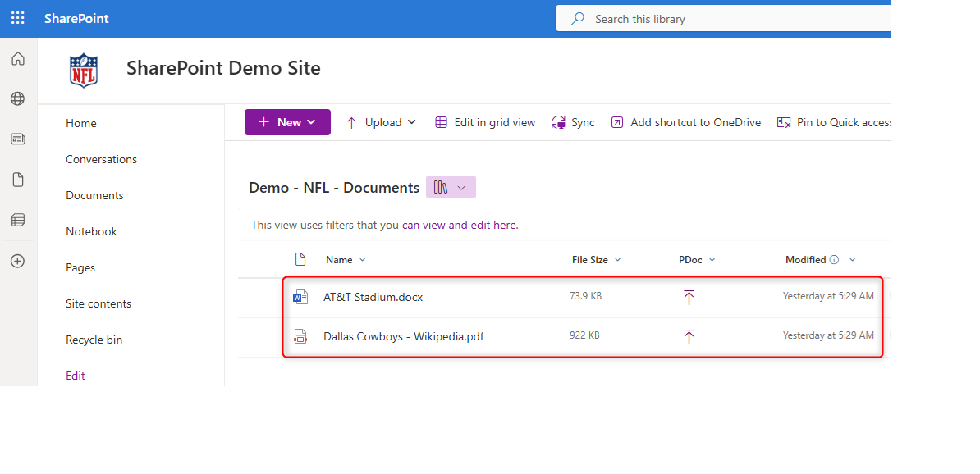980x474 pixels.
Task: Open the library view switcher dropdown
Action: [451, 188]
